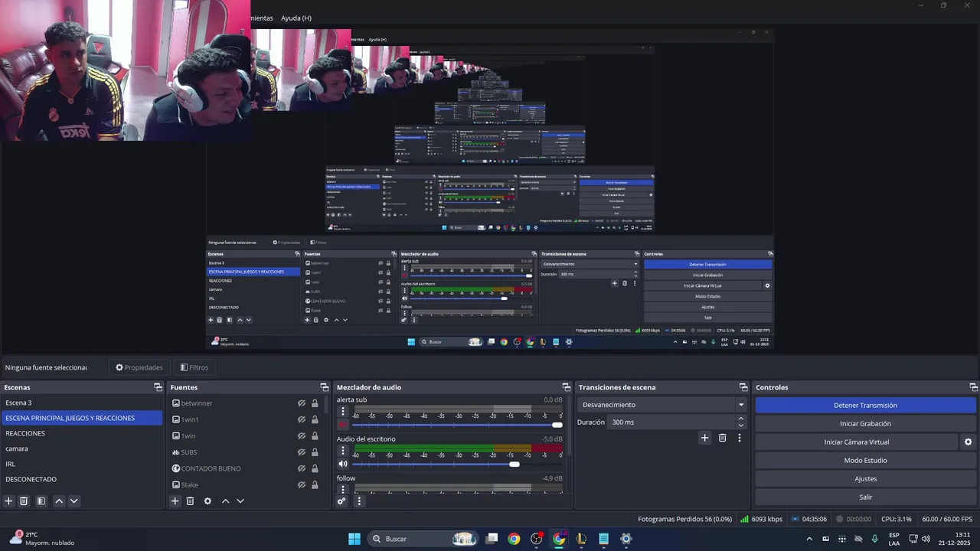Unlock the SUBS source
Viewport: 980px width, 551px height.
[315, 452]
